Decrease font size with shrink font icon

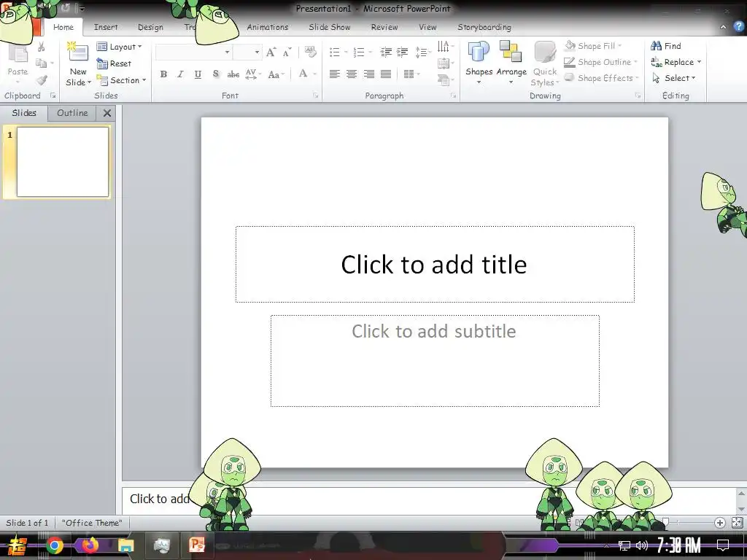(287, 52)
